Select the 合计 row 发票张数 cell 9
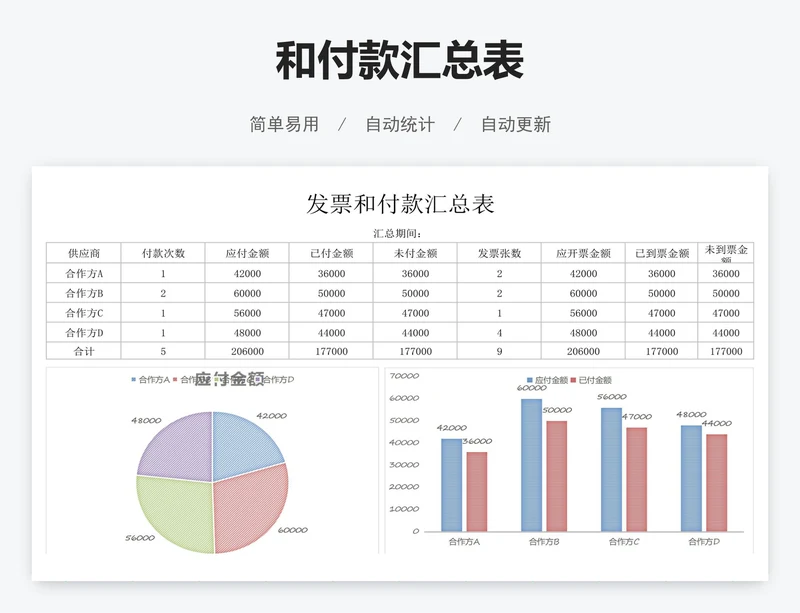 (499, 351)
